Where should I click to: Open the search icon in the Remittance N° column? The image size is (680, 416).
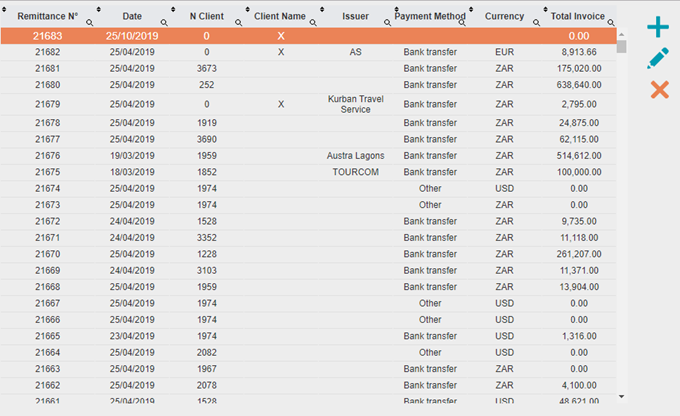pos(89,23)
